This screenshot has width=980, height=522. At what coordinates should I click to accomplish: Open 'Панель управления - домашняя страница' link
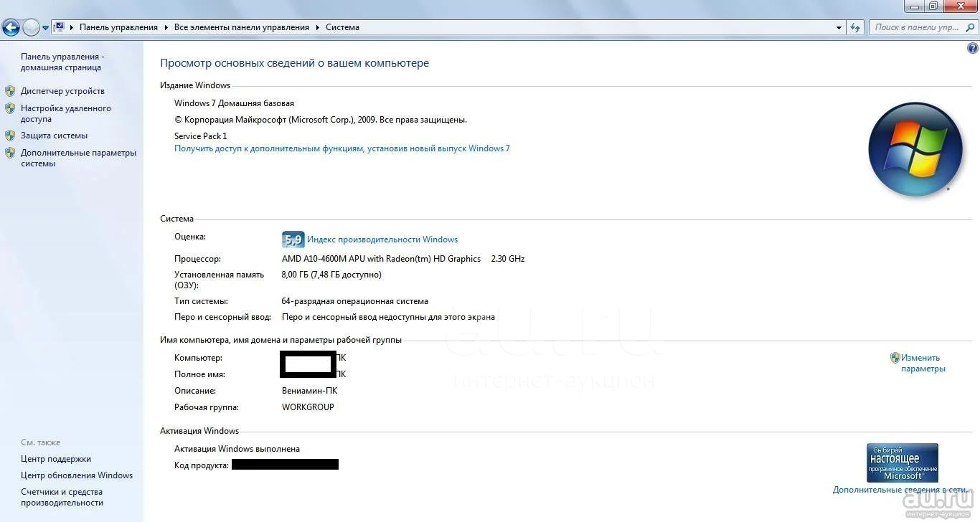[x=62, y=62]
